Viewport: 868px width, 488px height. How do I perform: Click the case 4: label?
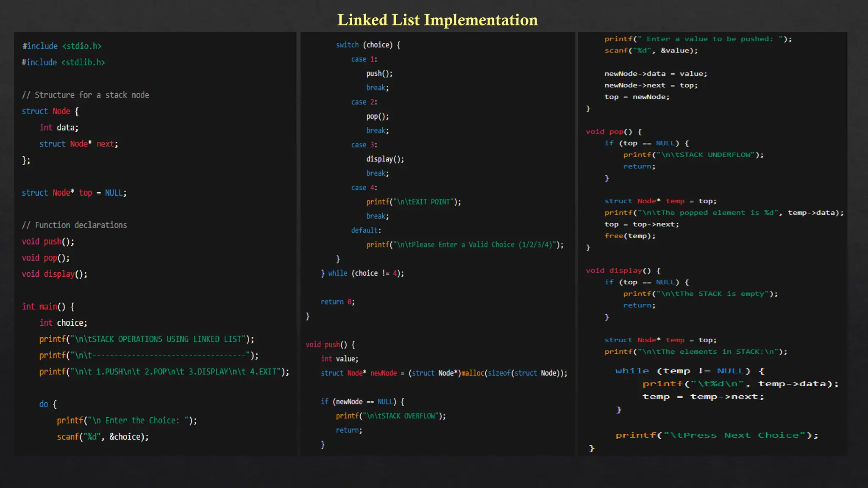[x=364, y=188]
